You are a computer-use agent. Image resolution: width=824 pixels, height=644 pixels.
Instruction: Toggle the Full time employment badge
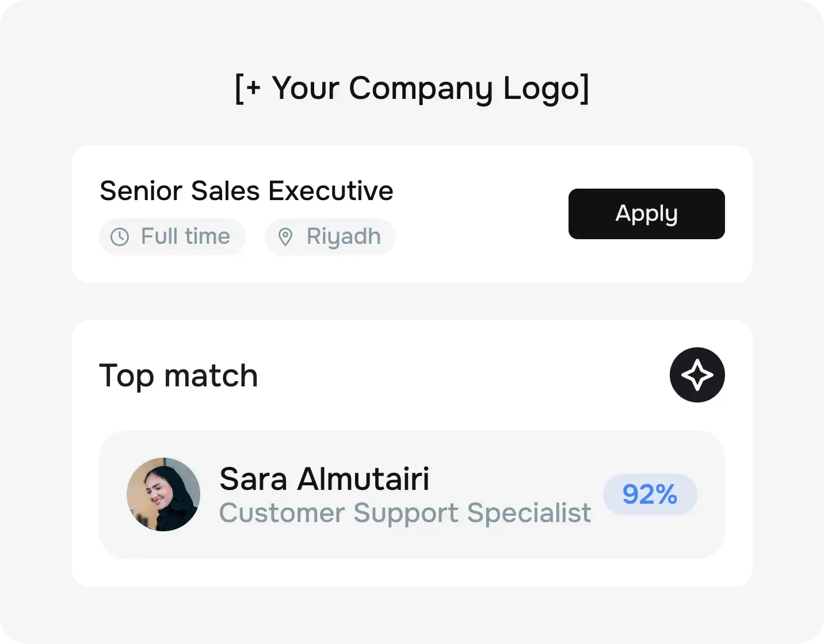click(x=173, y=236)
